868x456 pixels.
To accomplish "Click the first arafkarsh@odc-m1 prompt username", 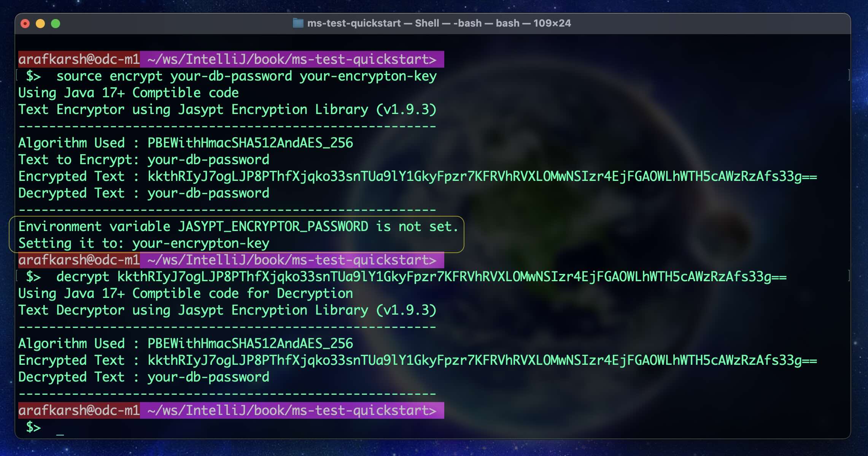I will click(x=79, y=59).
